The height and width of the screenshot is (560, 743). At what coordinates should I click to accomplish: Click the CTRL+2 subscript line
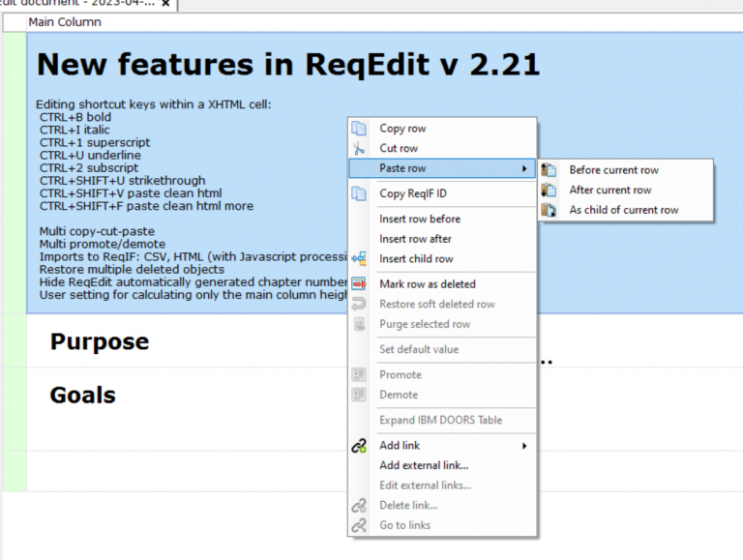89,167
